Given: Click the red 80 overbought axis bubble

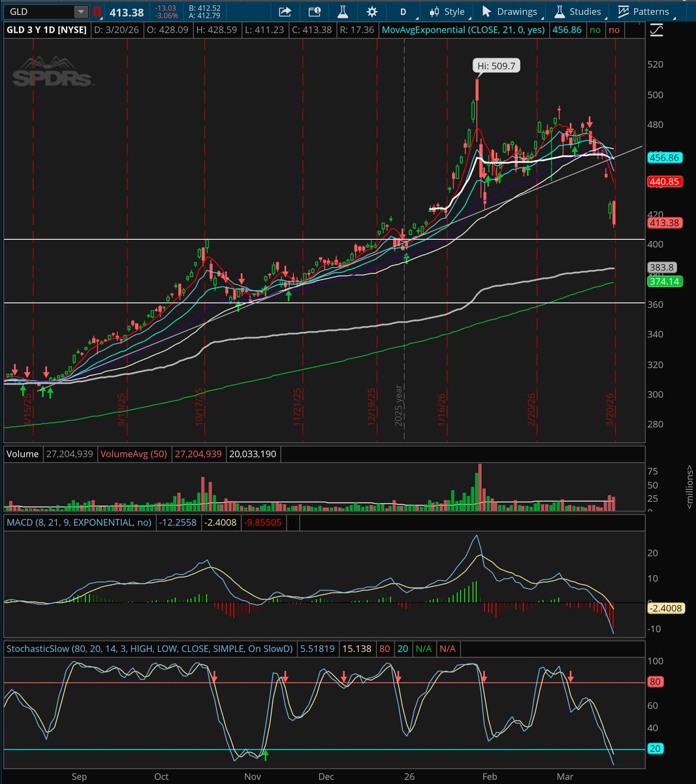Looking at the screenshot, I should pyautogui.click(x=656, y=681).
